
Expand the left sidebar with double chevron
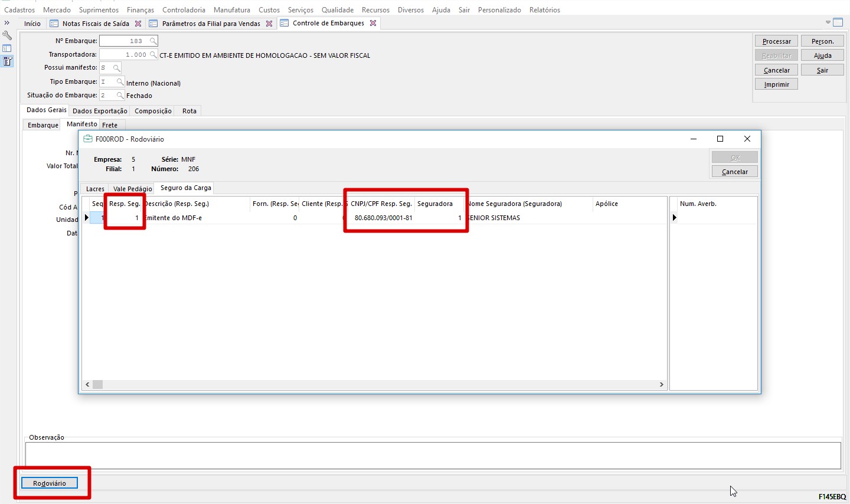pyautogui.click(x=7, y=23)
